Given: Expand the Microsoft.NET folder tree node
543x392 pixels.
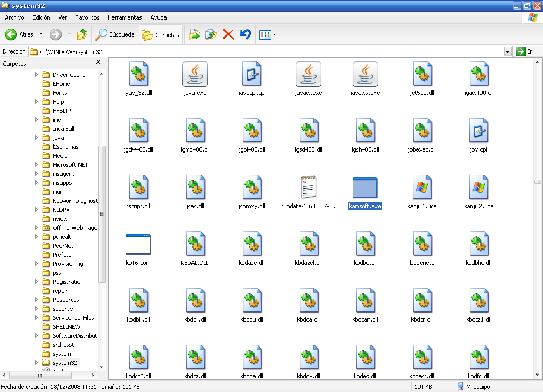Looking at the screenshot, I should pos(37,165).
